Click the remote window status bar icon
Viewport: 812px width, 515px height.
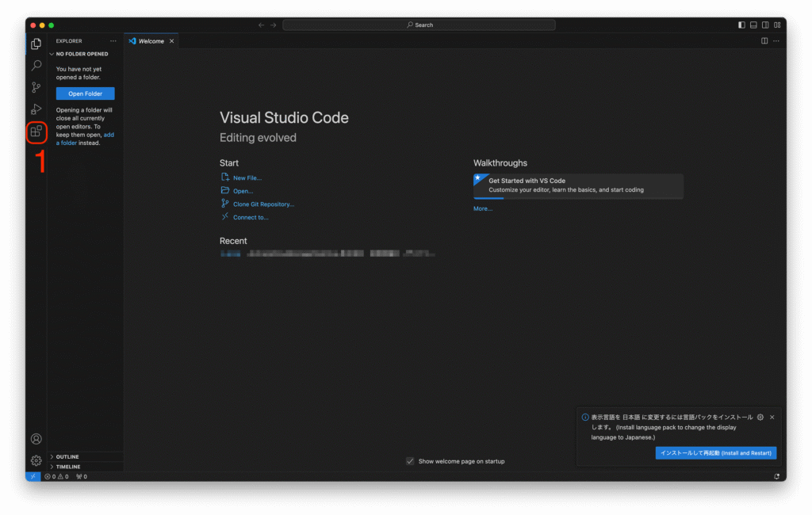click(x=33, y=476)
